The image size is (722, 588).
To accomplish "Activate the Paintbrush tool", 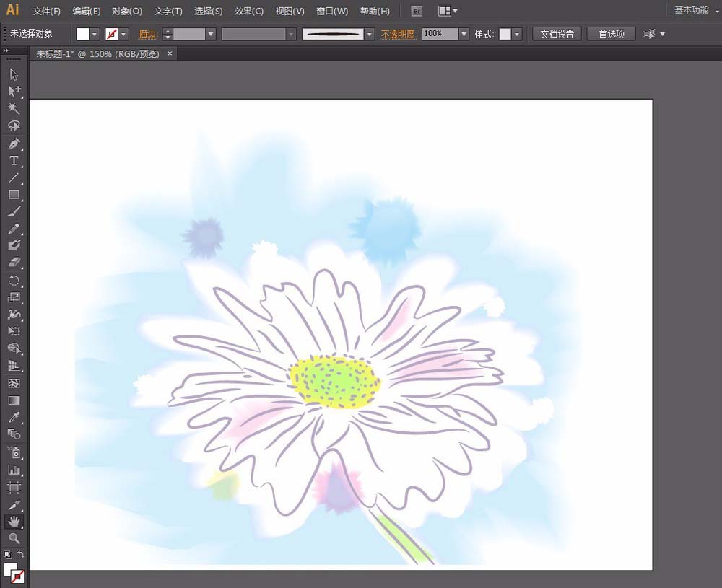I will pyautogui.click(x=14, y=212).
